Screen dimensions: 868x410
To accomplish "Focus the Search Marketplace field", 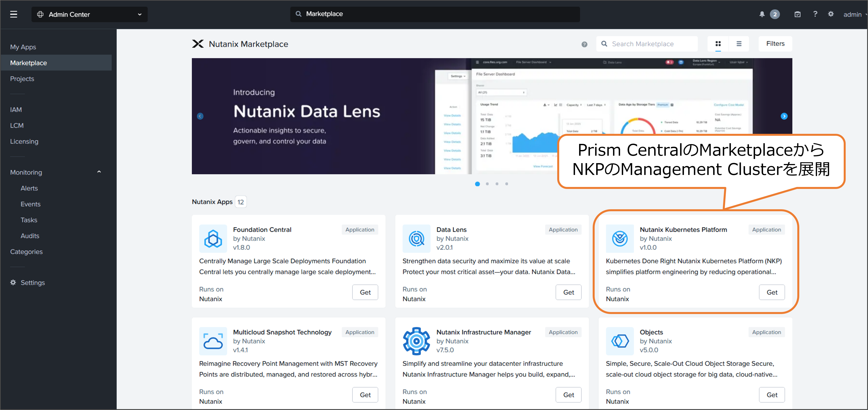I will [647, 44].
